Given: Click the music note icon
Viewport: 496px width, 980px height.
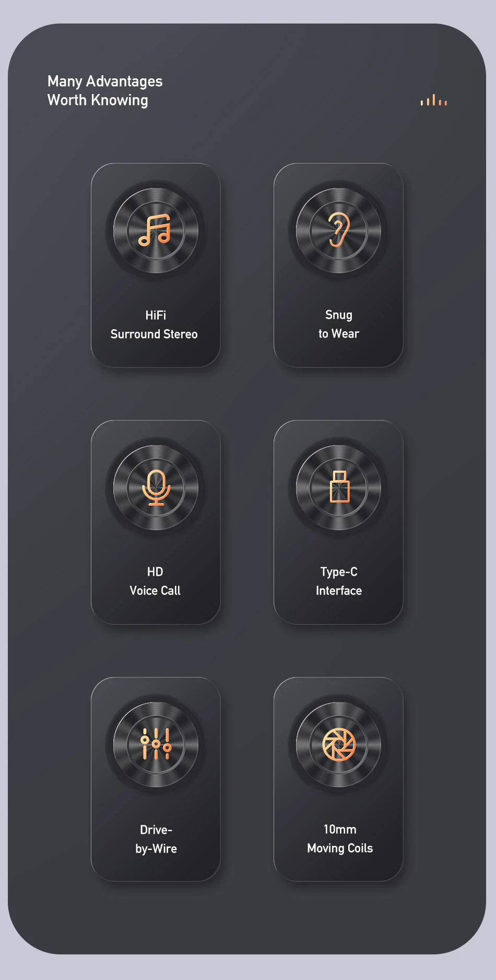Looking at the screenshot, I should [x=155, y=230].
